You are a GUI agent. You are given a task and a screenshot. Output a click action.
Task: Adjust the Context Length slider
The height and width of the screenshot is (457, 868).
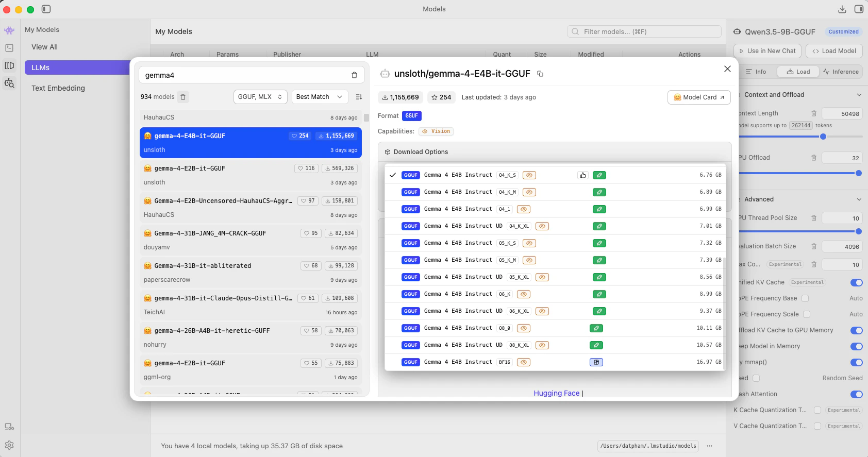[823, 137]
